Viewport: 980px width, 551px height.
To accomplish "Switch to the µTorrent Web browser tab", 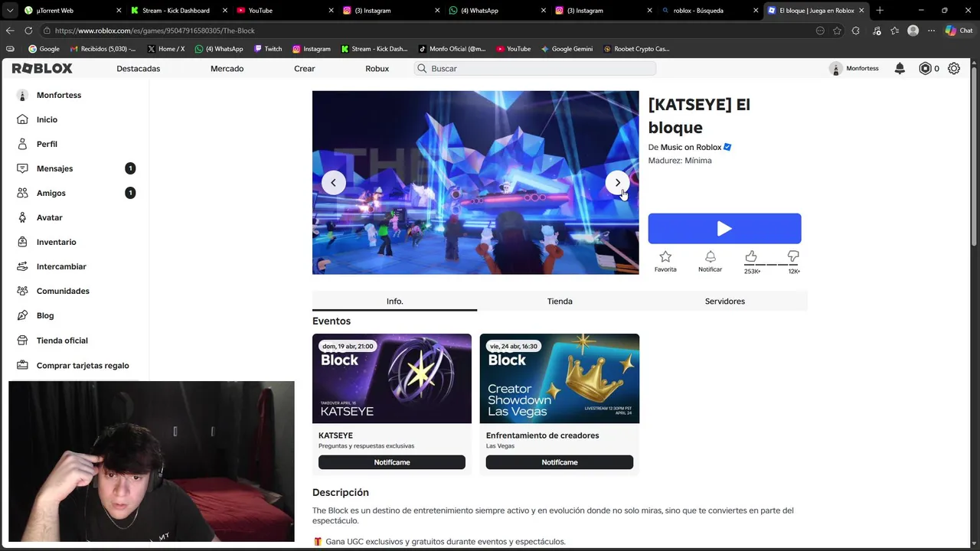I will point(73,10).
